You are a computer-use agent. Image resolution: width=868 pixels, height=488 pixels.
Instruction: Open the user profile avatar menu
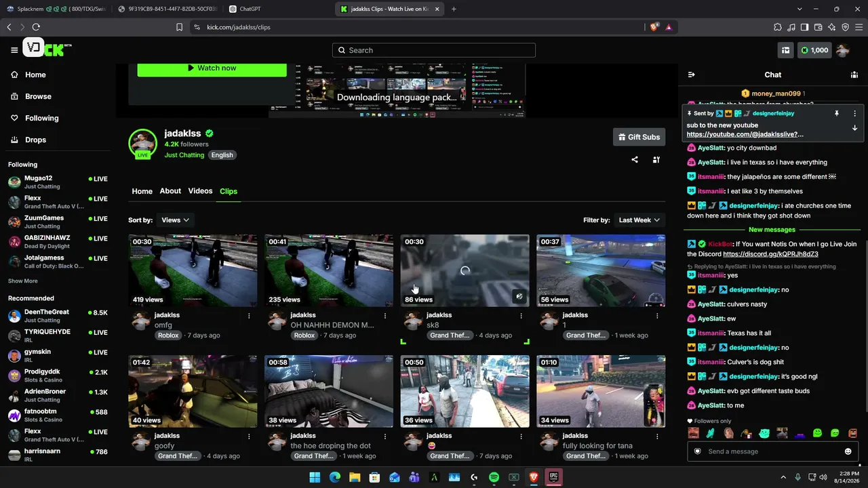[x=843, y=50]
